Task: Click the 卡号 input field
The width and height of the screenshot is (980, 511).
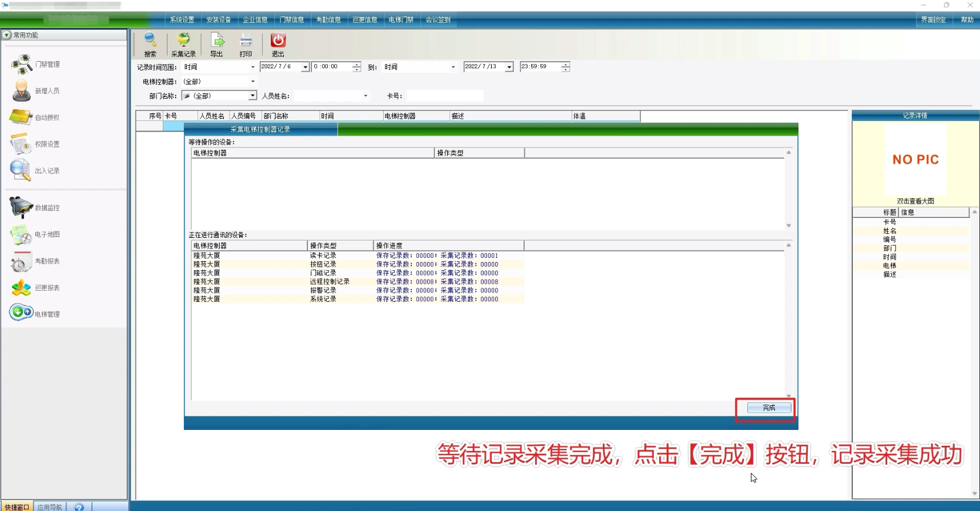Action: pyautogui.click(x=444, y=96)
